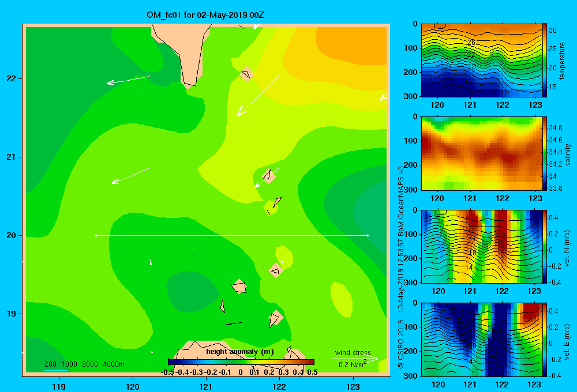Click the wind stress reference arrow
Screen dimensions: 577x392
pyautogui.click(x=355, y=359)
